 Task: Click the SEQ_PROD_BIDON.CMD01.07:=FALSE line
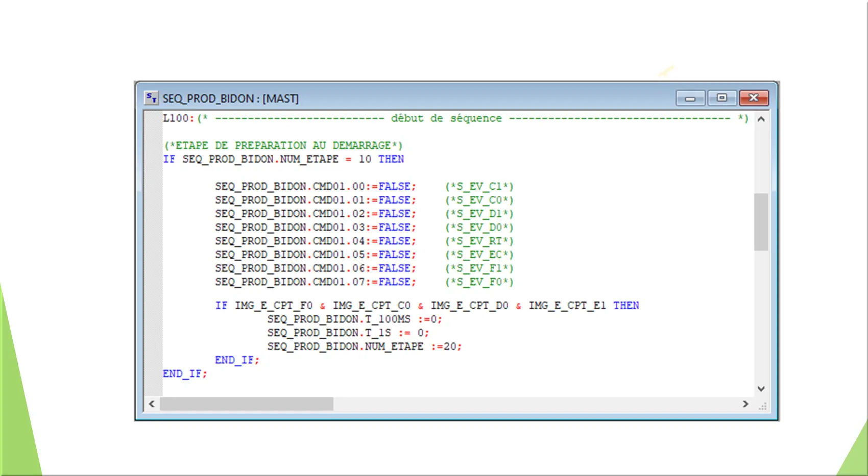click(x=316, y=282)
